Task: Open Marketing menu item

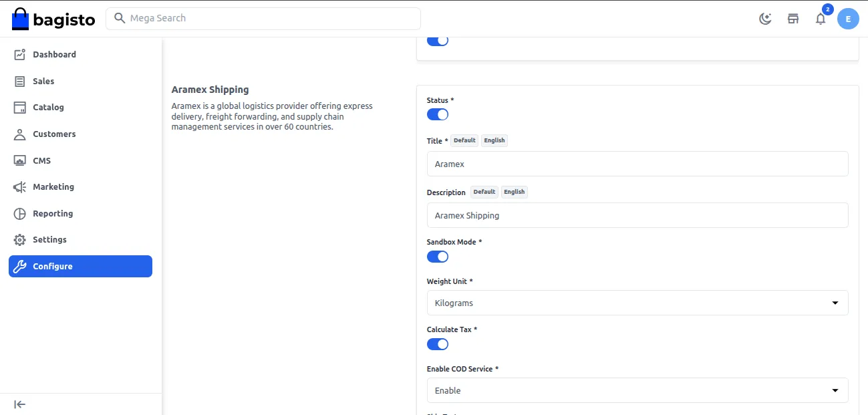Action: pos(80,186)
